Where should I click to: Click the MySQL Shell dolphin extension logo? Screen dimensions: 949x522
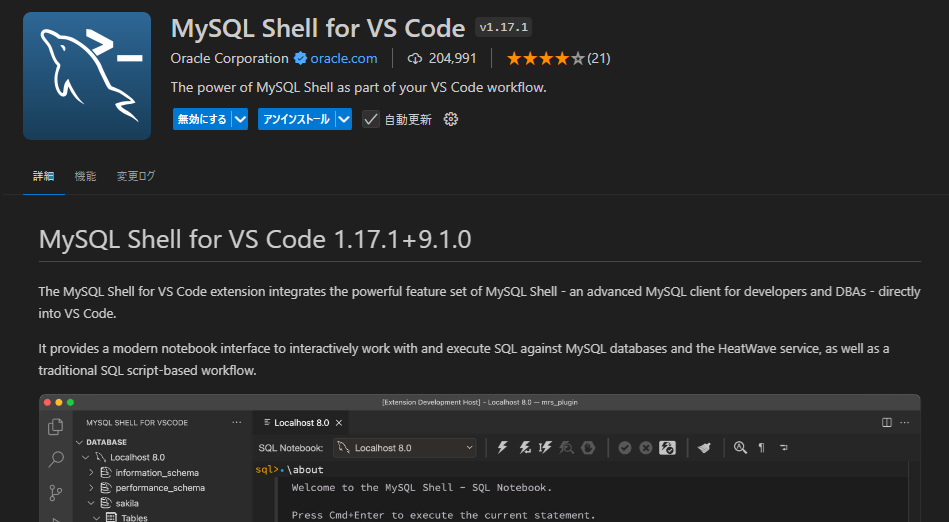click(87, 76)
